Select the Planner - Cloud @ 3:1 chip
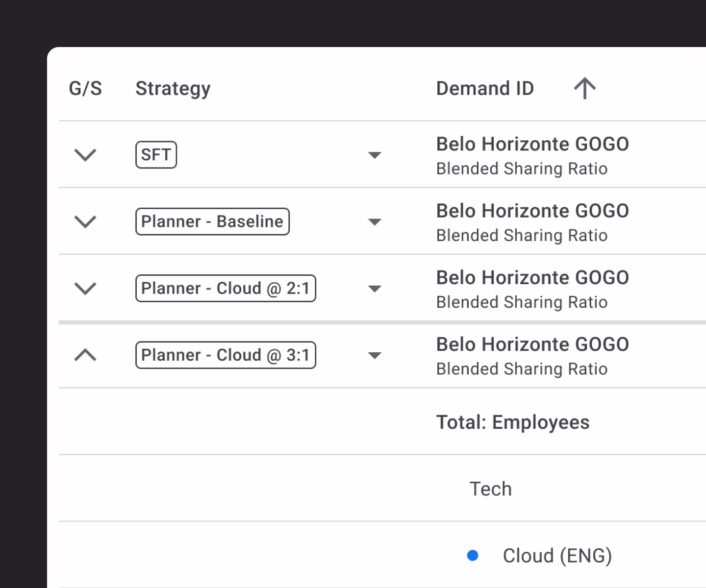 (x=226, y=355)
